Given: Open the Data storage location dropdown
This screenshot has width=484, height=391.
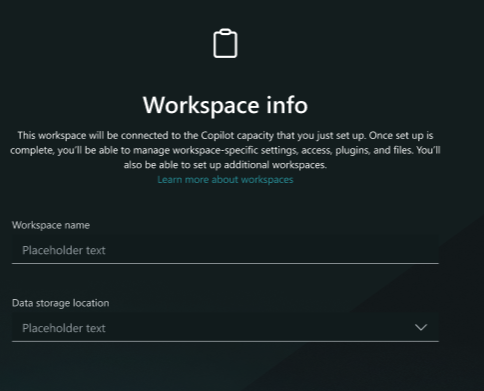Looking at the screenshot, I should 225,327.
